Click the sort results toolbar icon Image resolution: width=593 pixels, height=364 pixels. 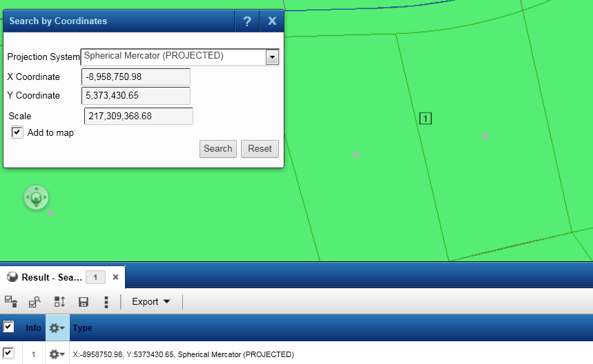coord(59,302)
